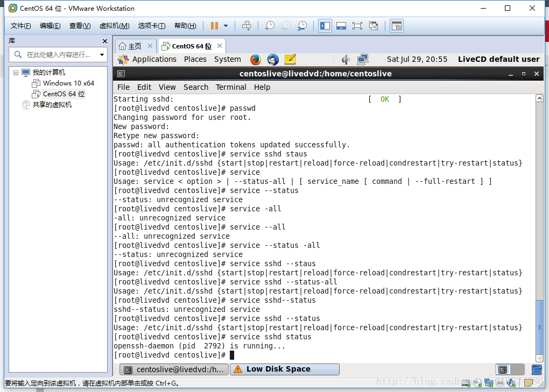The image size is (549, 392).
Task: Click LiveCD default user in the panel
Action: point(498,60)
